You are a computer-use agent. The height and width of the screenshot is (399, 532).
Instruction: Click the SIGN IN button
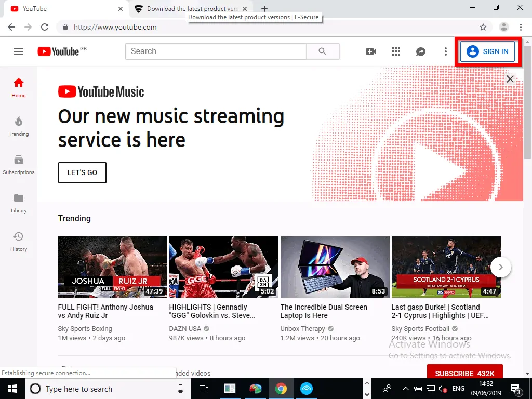tap(488, 51)
